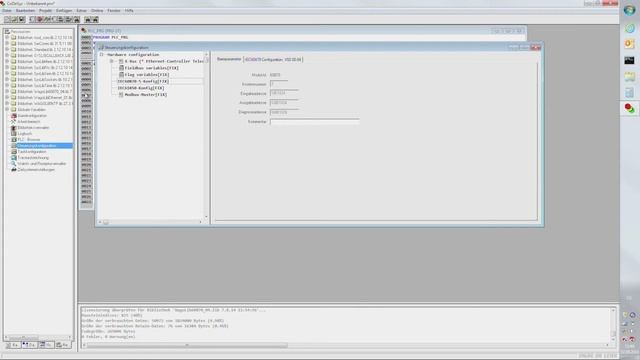Image resolution: width=640 pixels, height=360 pixels.
Task: Switch to the Basisparameter tab
Action: click(x=229, y=59)
